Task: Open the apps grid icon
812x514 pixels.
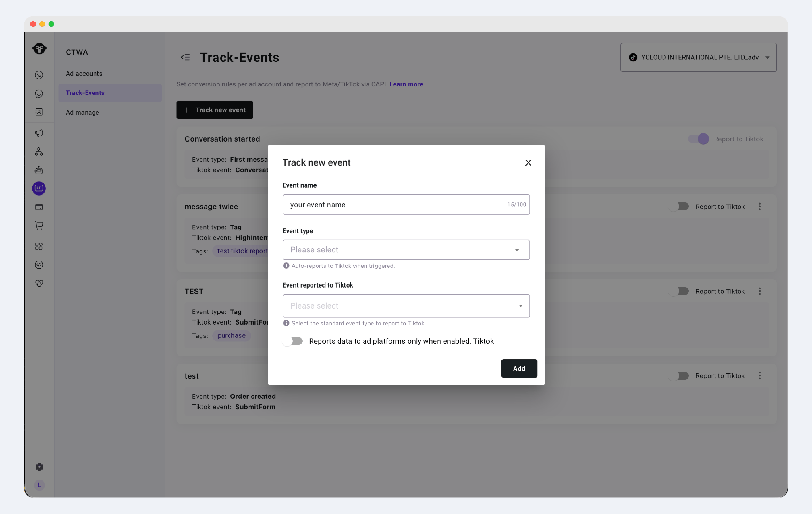Action: [x=39, y=246]
